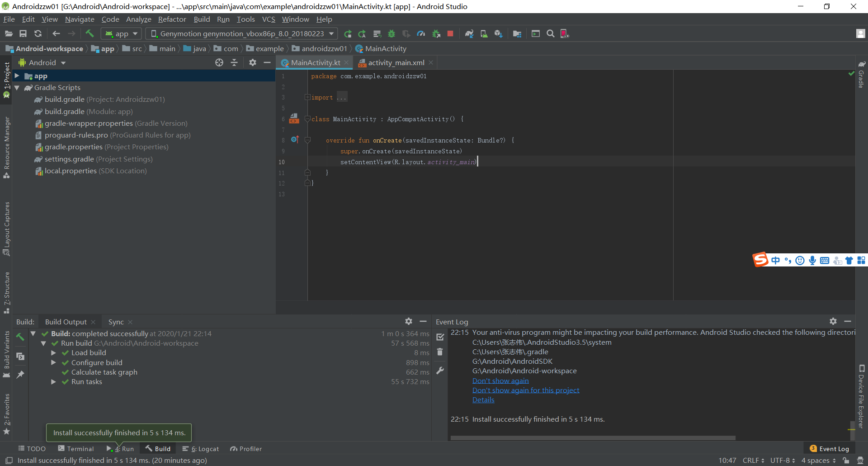Click the related XML file gutter icon

coord(294,119)
